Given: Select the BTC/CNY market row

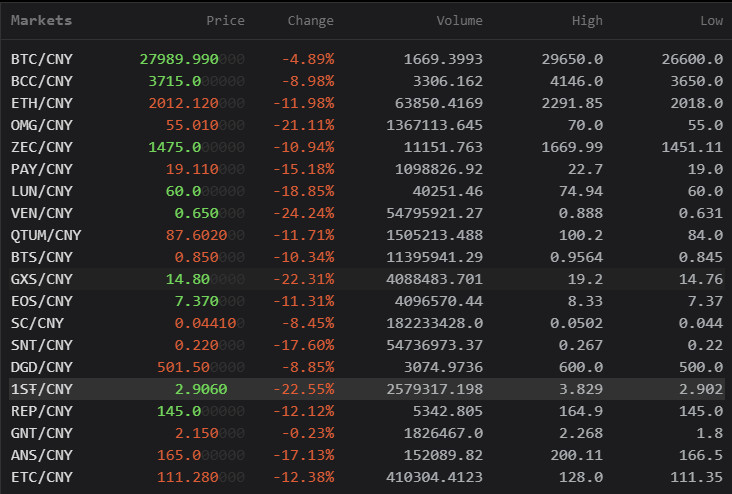Looking at the screenshot, I should pyautogui.click(x=41, y=59).
